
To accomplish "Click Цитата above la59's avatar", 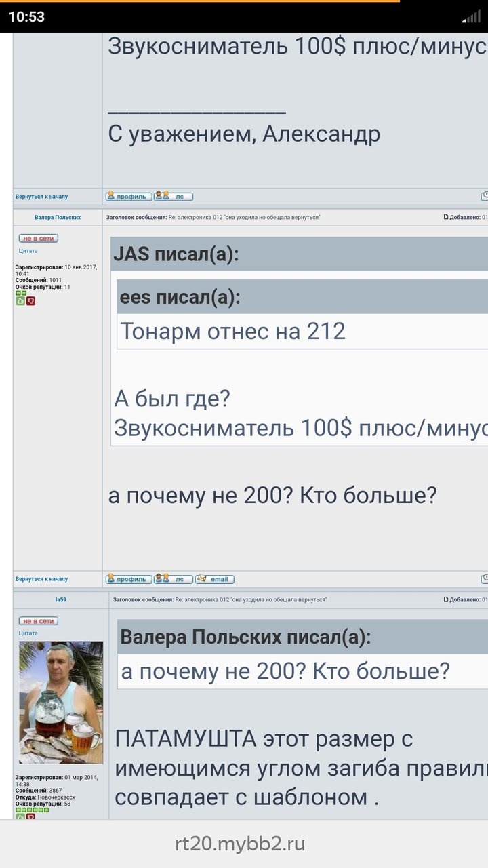I will [28, 633].
